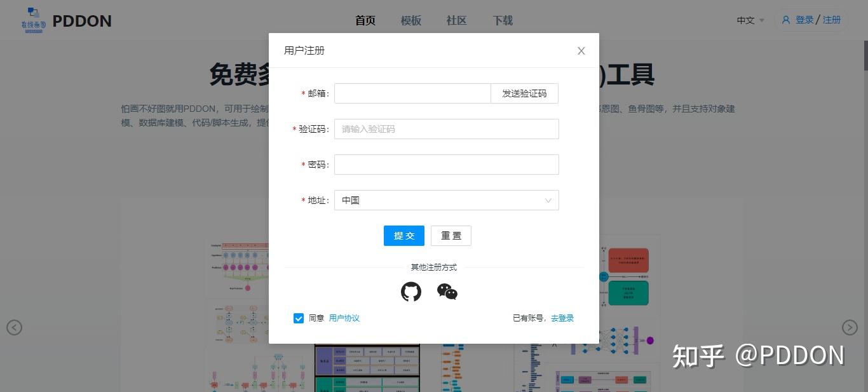The height and width of the screenshot is (392, 868).
Task: Close the 用户注册 dialog
Action: click(581, 51)
